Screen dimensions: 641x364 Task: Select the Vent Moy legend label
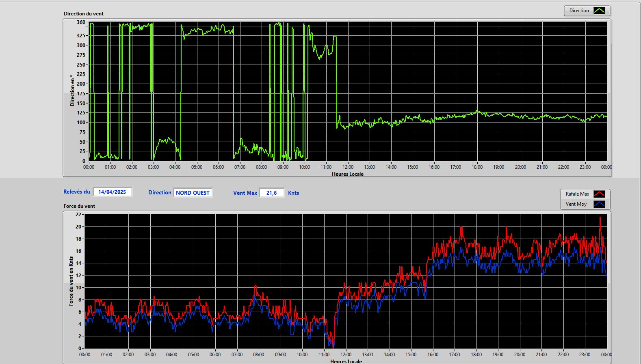576,204
